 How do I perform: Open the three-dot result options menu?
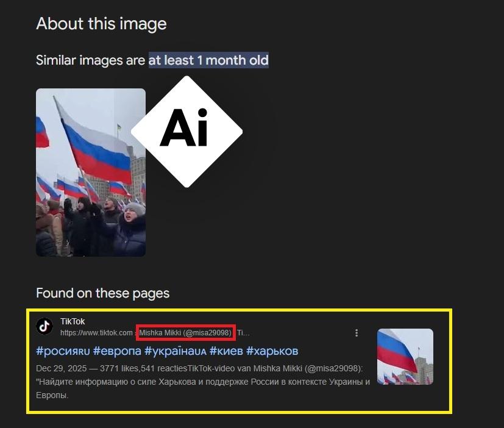click(x=357, y=333)
